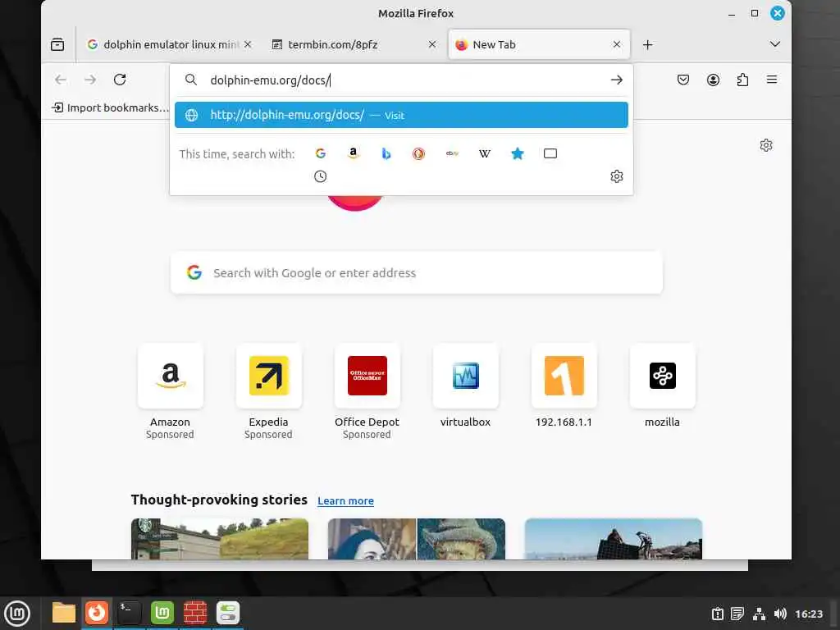This screenshot has height=630, width=840.
Task: Select the http://dolphin-emu.org/docs/ Visit suggestion
Action: [401, 115]
